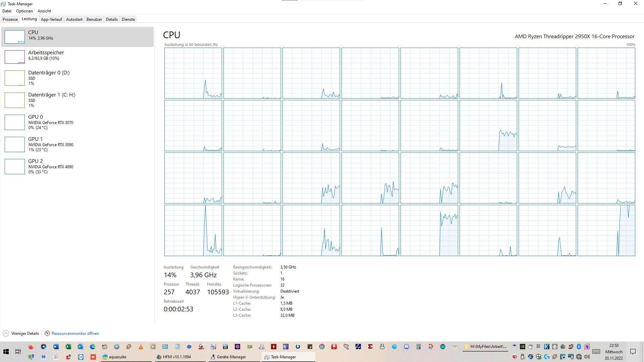This screenshot has height=362, width=644.
Task: Click the Auslastung in 60 Sekunden label
Action: [x=191, y=45]
